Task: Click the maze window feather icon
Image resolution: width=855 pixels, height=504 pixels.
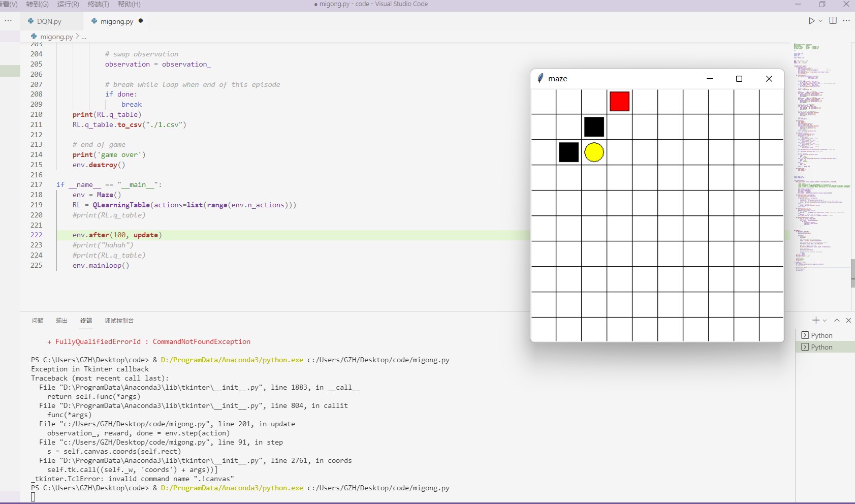Action: 541,78
